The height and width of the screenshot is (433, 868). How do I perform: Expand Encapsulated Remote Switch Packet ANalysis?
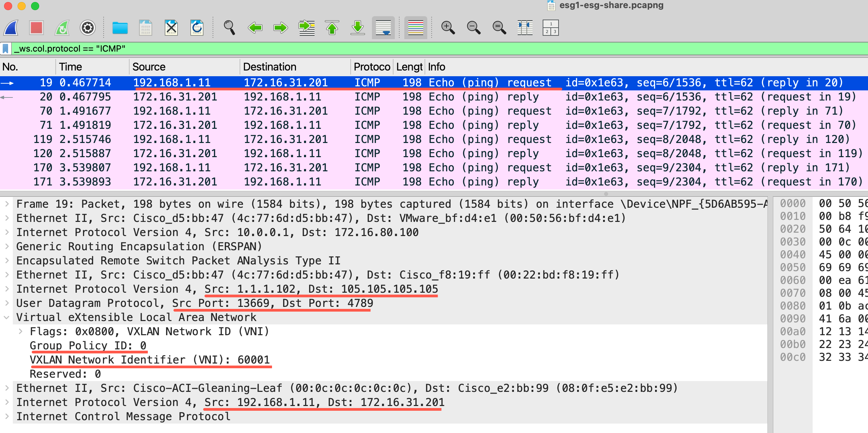click(7, 260)
